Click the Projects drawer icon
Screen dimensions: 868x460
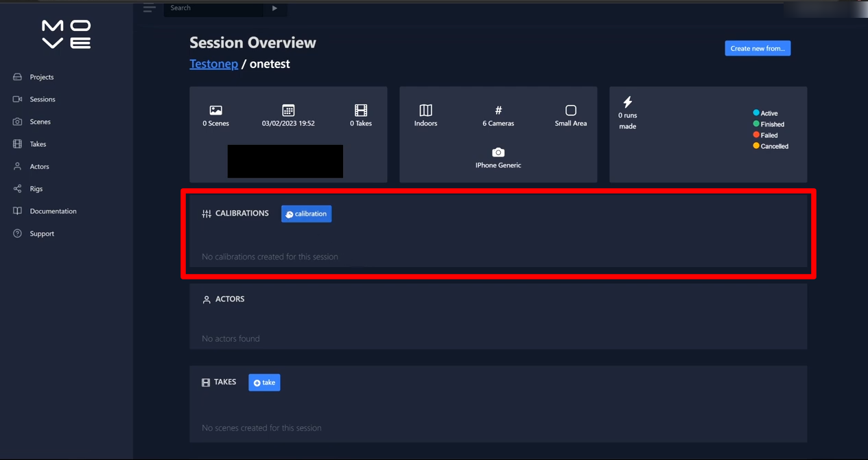(17, 77)
